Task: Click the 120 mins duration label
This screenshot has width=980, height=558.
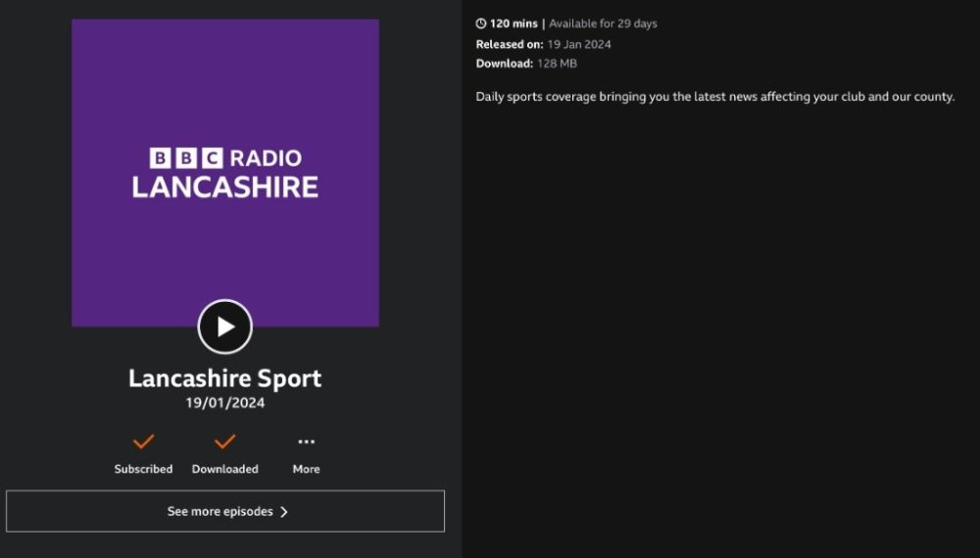Action: pos(514,24)
